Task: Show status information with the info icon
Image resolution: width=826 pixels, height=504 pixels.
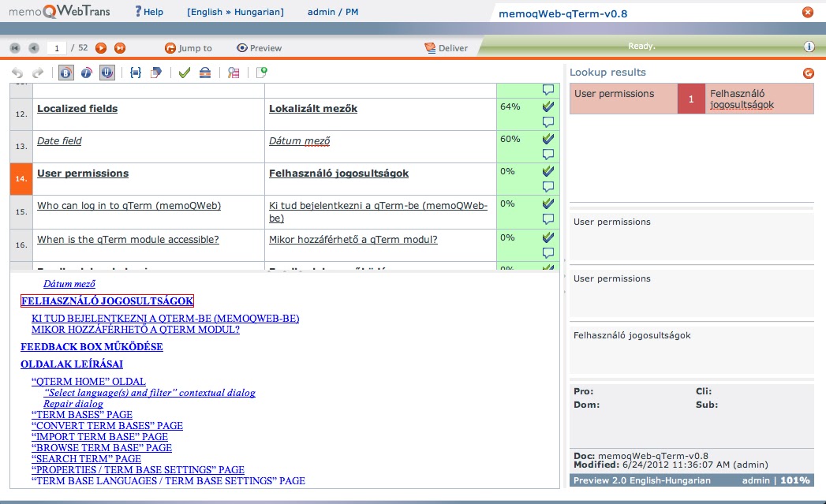Action: point(809,47)
